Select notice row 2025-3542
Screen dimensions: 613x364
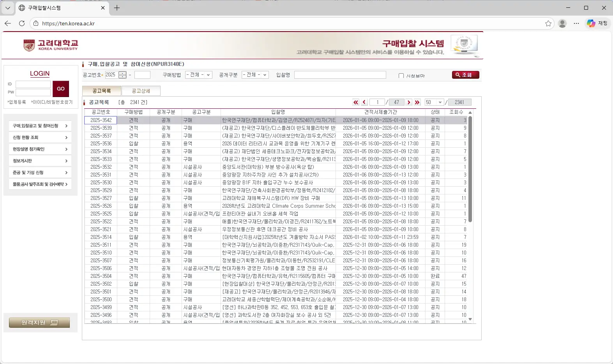pyautogui.click(x=276, y=120)
